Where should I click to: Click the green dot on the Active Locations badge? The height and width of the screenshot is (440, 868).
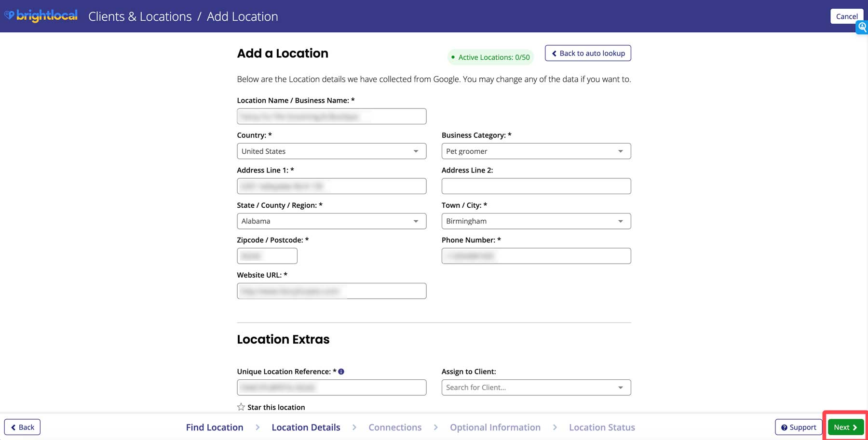coord(452,57)
